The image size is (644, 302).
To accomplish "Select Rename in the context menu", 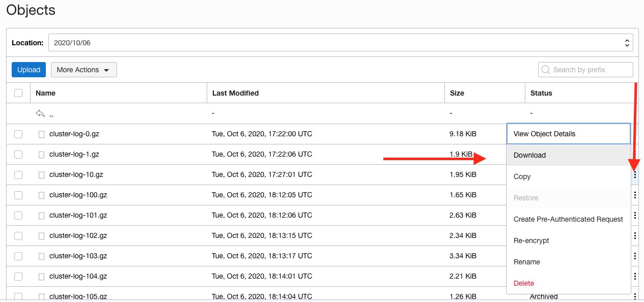I will [569, 262].
